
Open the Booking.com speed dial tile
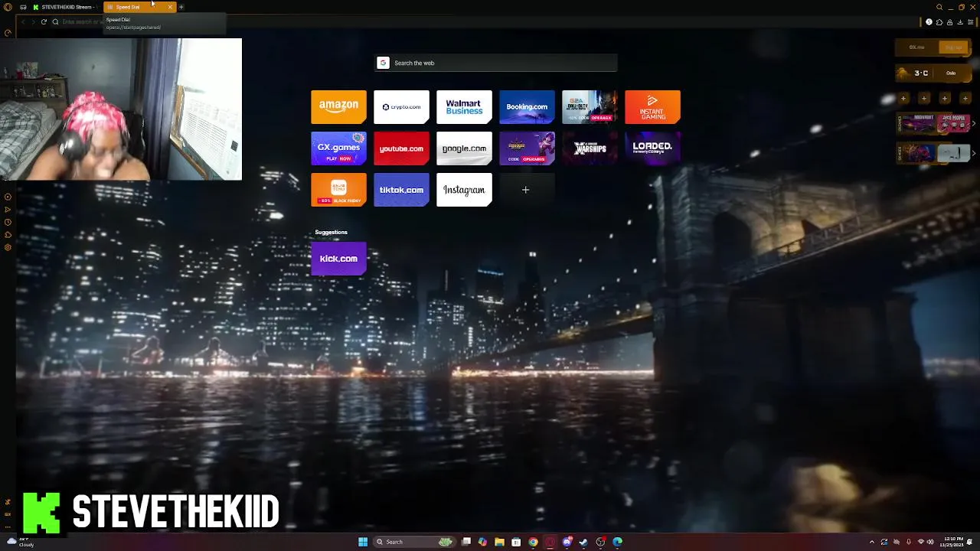(527, 107)
